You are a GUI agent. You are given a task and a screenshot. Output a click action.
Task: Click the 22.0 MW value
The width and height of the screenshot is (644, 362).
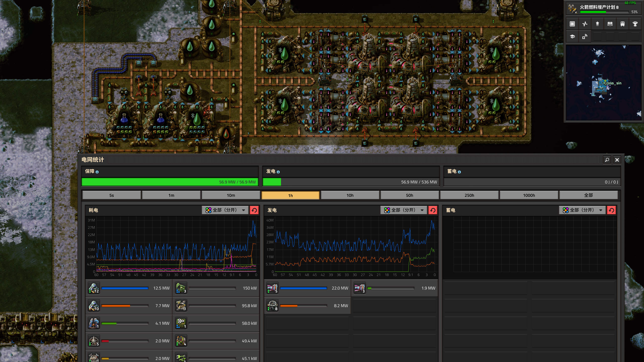click(340, 288)
